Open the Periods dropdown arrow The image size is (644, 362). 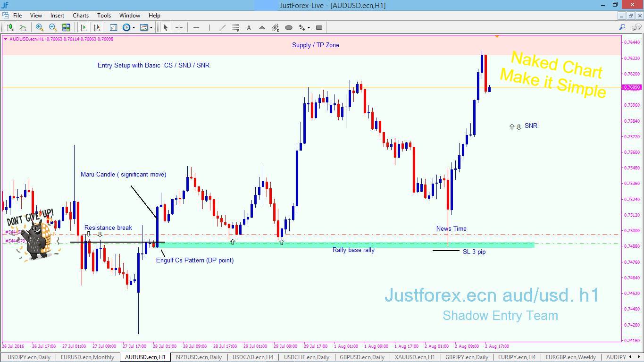pyautogui.click(x=134, y=27)
